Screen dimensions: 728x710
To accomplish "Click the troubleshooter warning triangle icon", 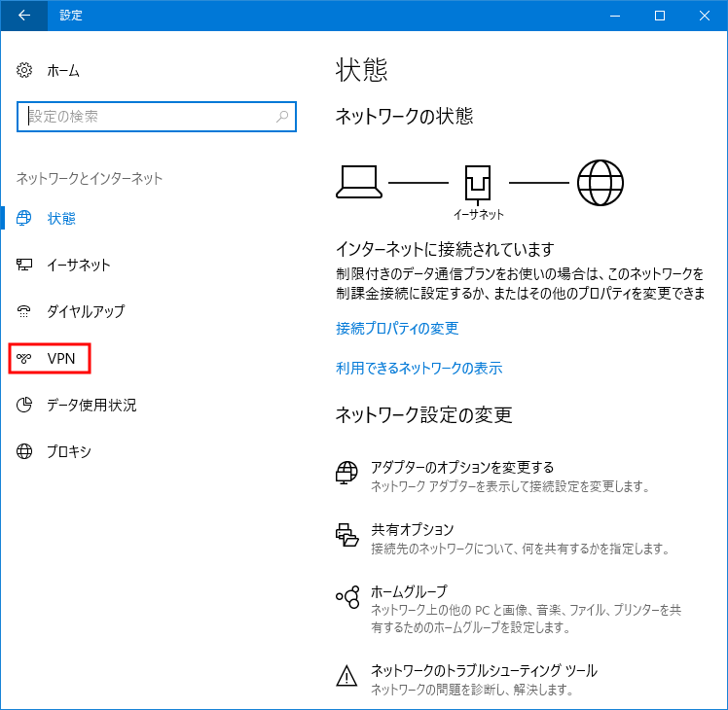I will [347, 676].
